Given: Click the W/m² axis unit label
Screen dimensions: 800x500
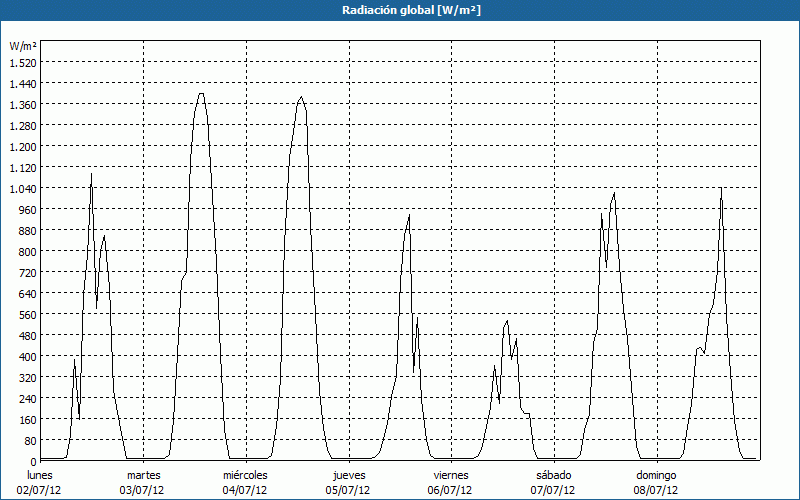Looking at the screenshot, I should click(23, 46).
